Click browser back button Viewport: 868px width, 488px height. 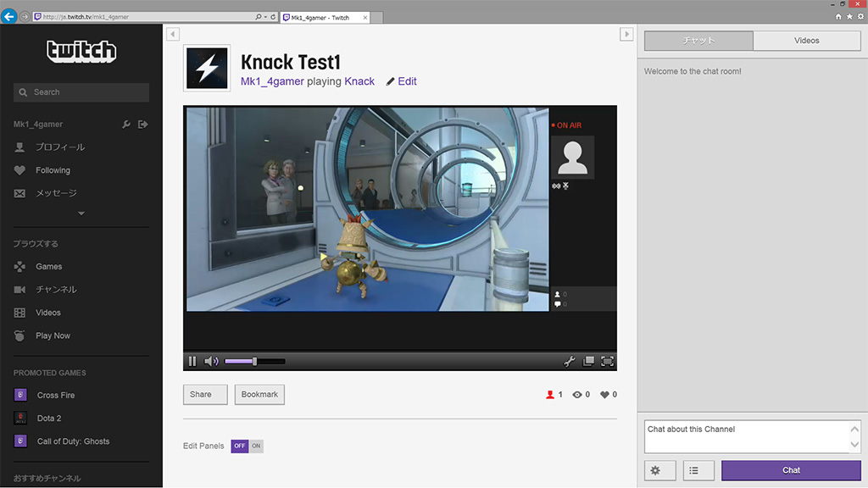pyautogui.click(x=8, y=17)
